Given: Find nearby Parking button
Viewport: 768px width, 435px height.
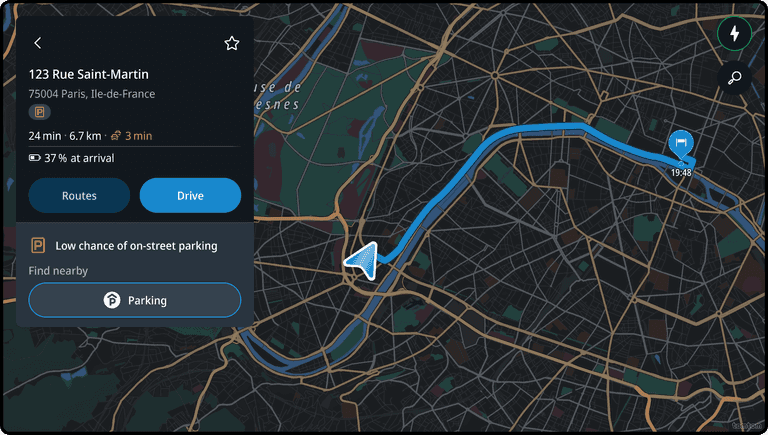Looking at the screenshot, I should [x=135, y=300].
